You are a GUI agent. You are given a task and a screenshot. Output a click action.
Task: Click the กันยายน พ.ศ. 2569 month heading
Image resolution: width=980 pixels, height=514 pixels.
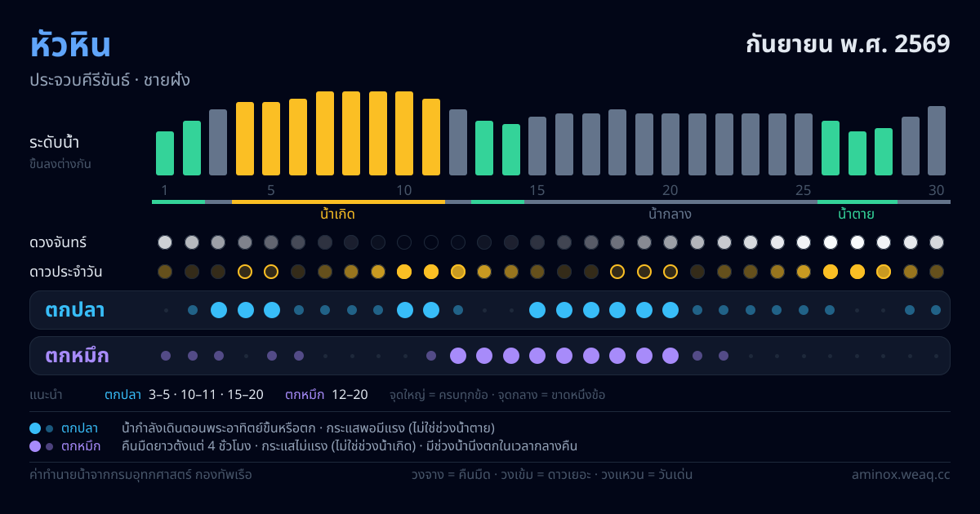pos(849,44)
